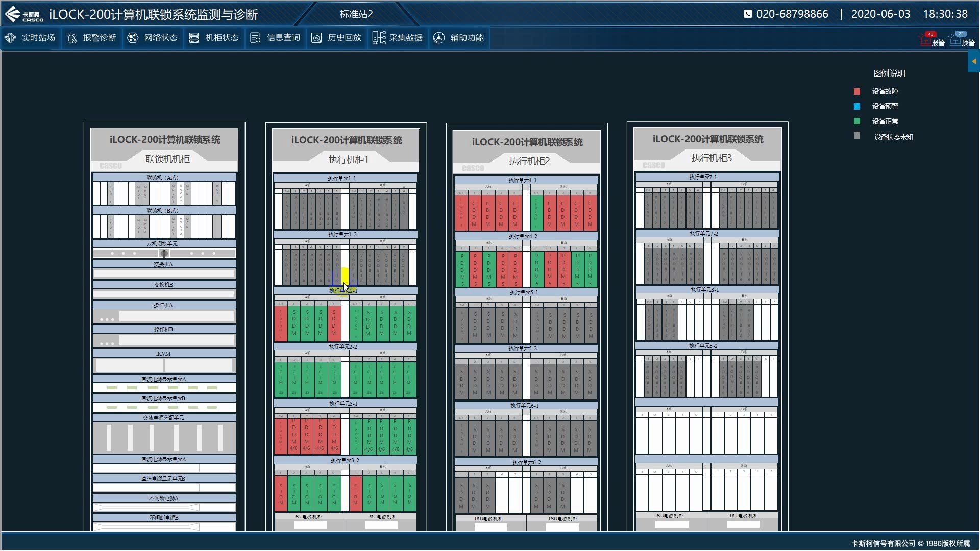Click the green board in 执行单元4-1
This screenshot has height=551, width=980.
click(536, 213)
